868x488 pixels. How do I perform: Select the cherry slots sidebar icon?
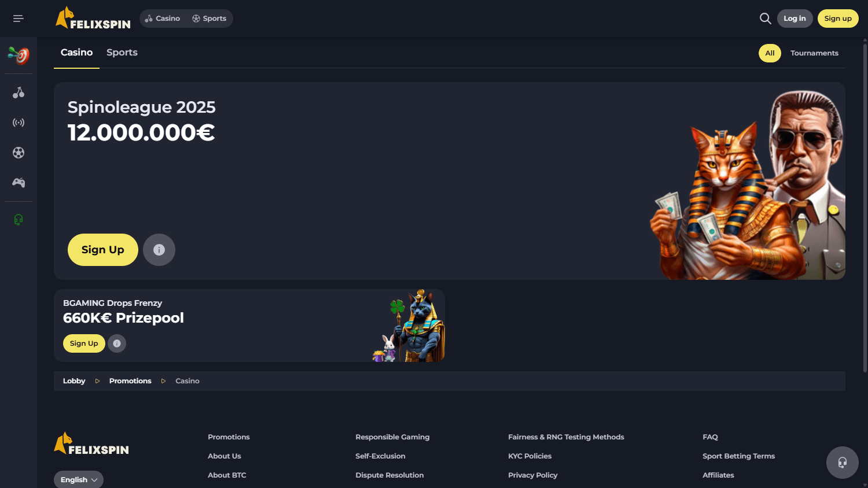[x=19, y=93]
